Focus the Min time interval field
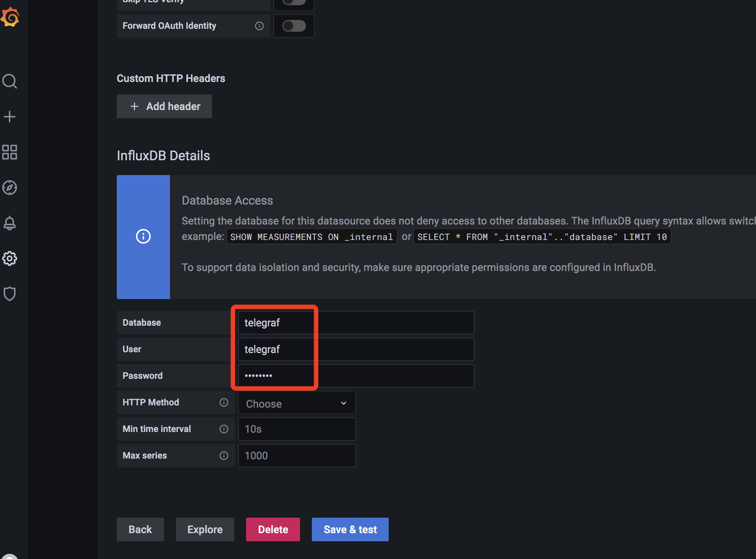756x559 pixels. [297, 429]
